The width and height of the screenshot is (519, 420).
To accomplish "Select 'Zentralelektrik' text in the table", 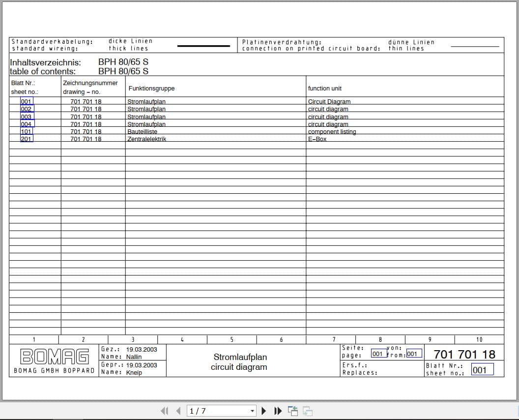I will 146,139.
